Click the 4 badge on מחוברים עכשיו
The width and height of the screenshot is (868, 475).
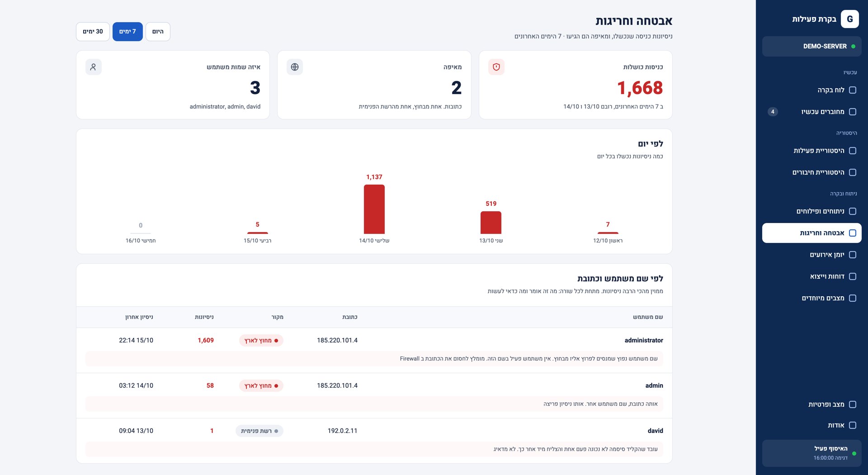click(x=773, y=112)
